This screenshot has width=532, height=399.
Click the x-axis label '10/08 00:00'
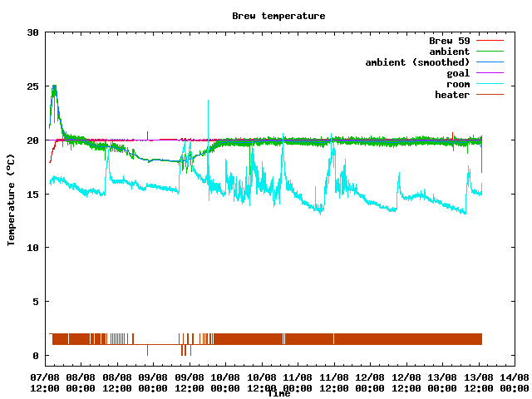[225, 382]
